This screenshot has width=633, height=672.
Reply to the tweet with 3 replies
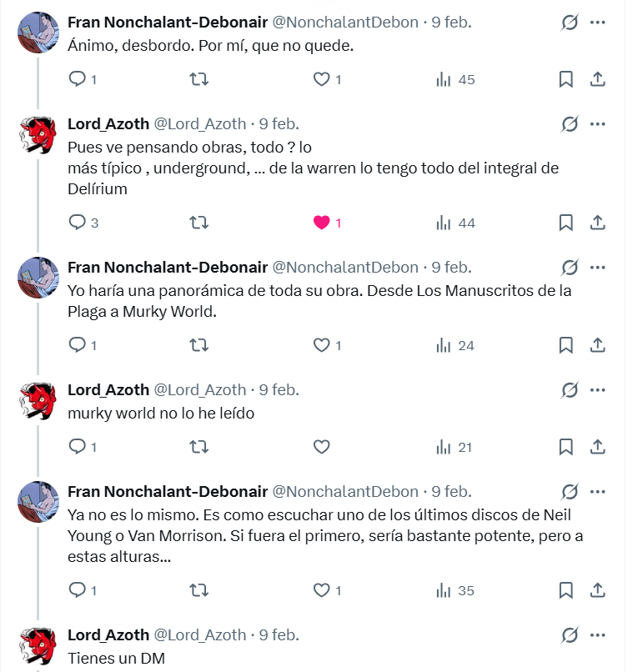click(78, 223)
